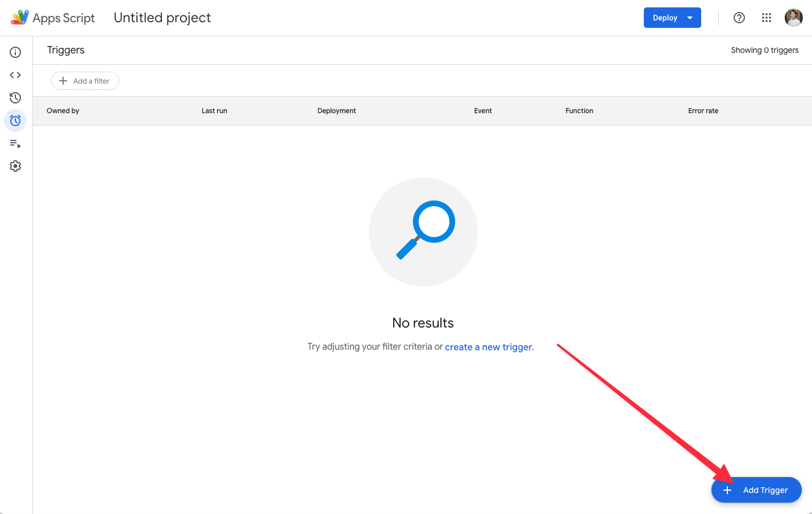Click Add a filter chip
Image resolution: width=812 pixels, height=514 pixels.
click(x=85, y=81)
